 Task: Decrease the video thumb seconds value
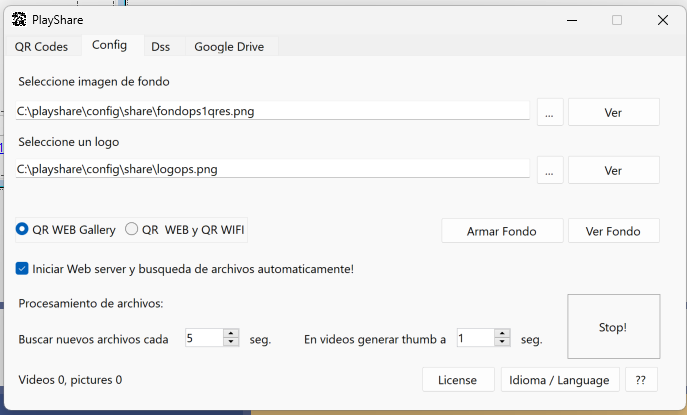503,342
